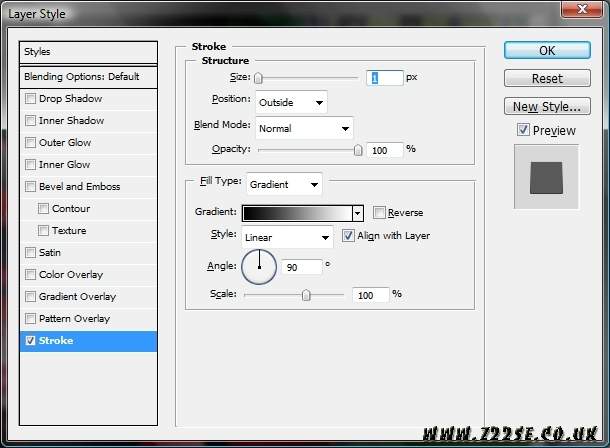Select the Styles entry in list

tap(88, 52)
